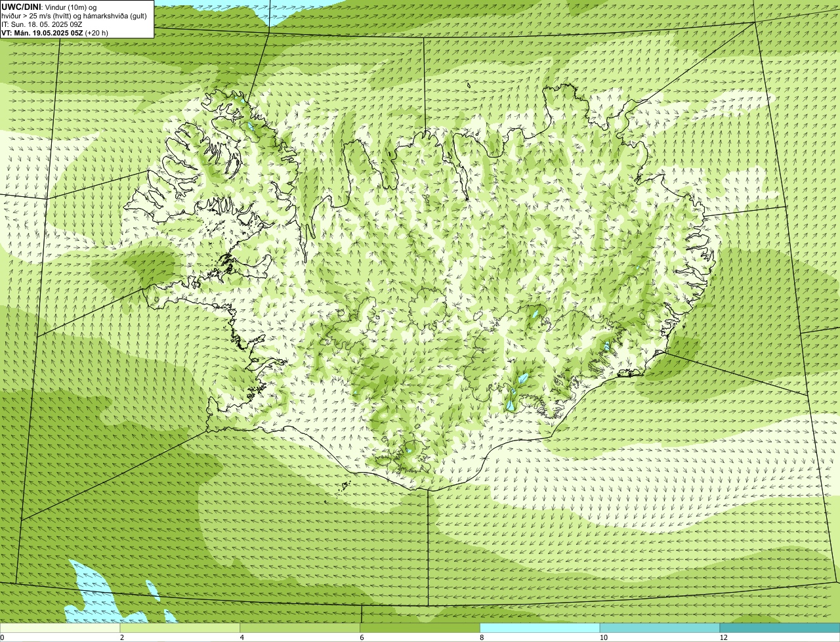Viewport: 840px width, 642px height.
Task: Click the teal legend segment above 12 m/s
Action: pyautogui.click(x=780, y=628)
